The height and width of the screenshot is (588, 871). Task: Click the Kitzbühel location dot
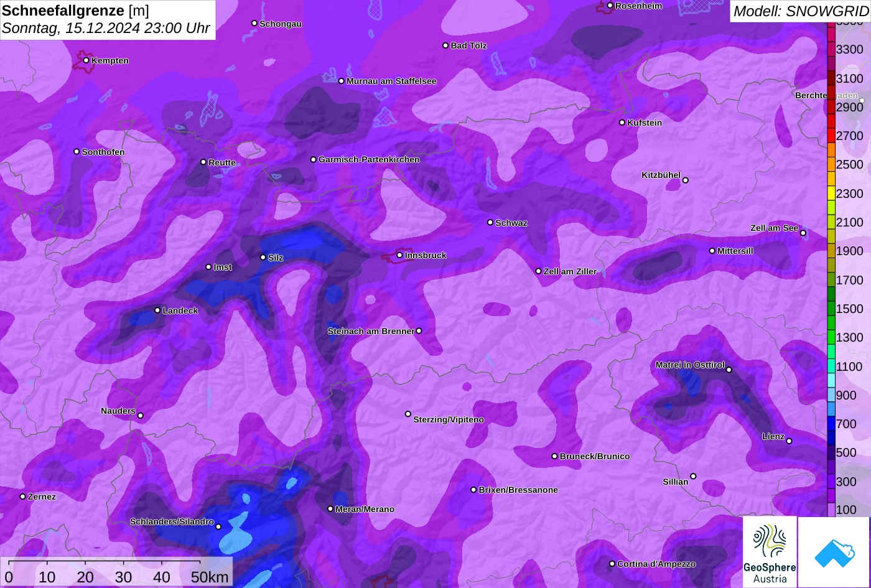tap(686, 180)
